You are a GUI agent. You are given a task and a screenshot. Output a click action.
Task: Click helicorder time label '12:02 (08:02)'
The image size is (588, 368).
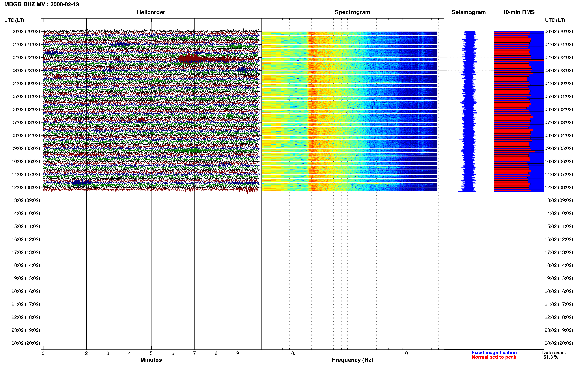[26, 187]
